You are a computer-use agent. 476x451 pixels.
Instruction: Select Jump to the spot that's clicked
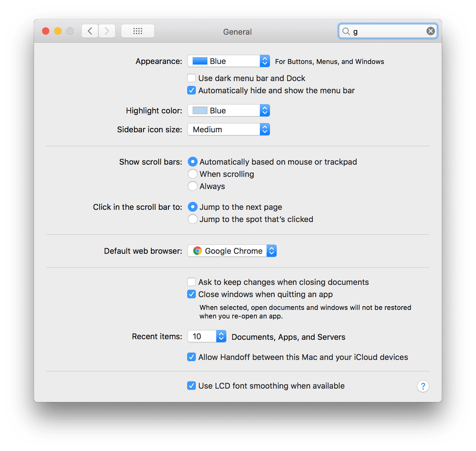point(193,219)
